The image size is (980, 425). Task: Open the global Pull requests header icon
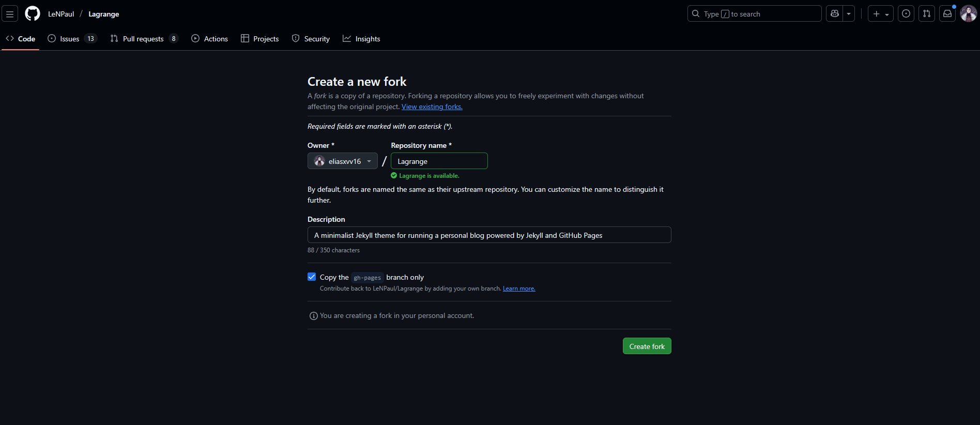pos(926,14)
